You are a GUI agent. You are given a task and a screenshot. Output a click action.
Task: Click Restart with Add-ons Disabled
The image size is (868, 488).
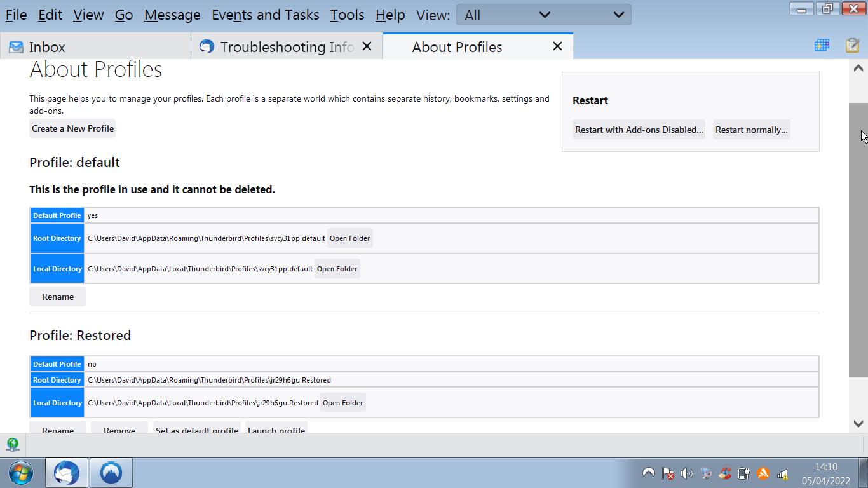[x=639, y=130]
